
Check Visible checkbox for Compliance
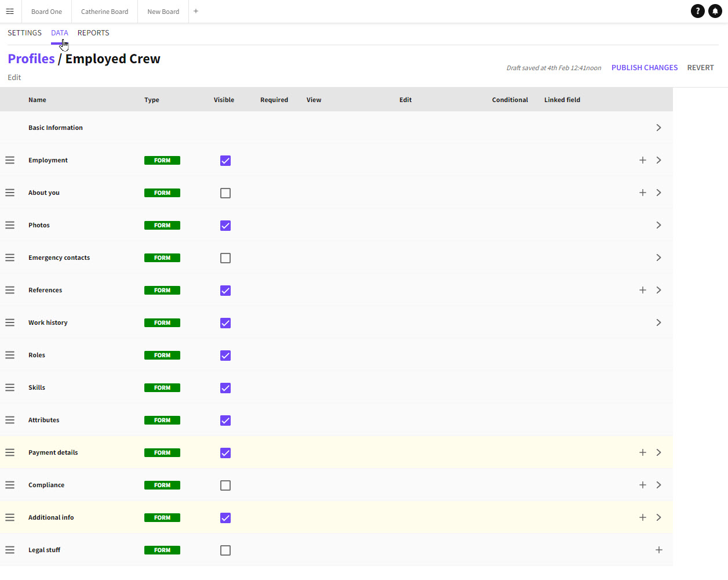(x=225, y=485)
